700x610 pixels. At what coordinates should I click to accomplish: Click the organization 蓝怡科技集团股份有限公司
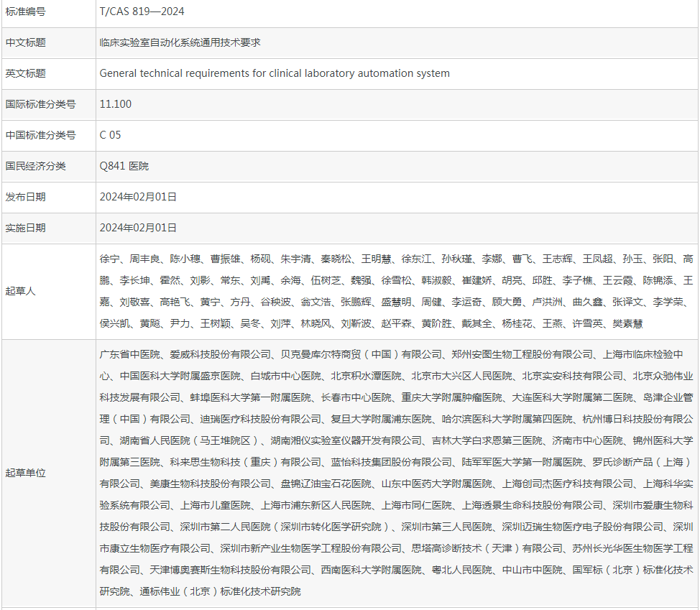(x=392, y=462)
